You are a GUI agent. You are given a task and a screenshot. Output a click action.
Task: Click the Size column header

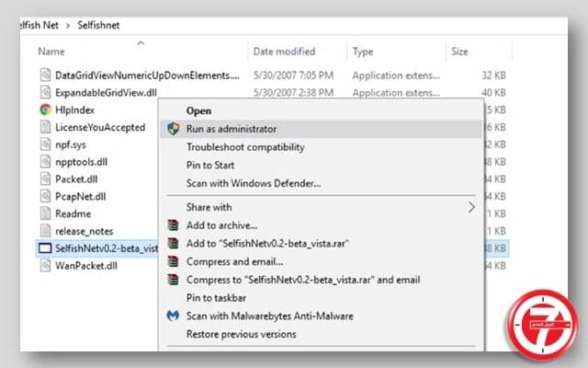coord(459,52)
